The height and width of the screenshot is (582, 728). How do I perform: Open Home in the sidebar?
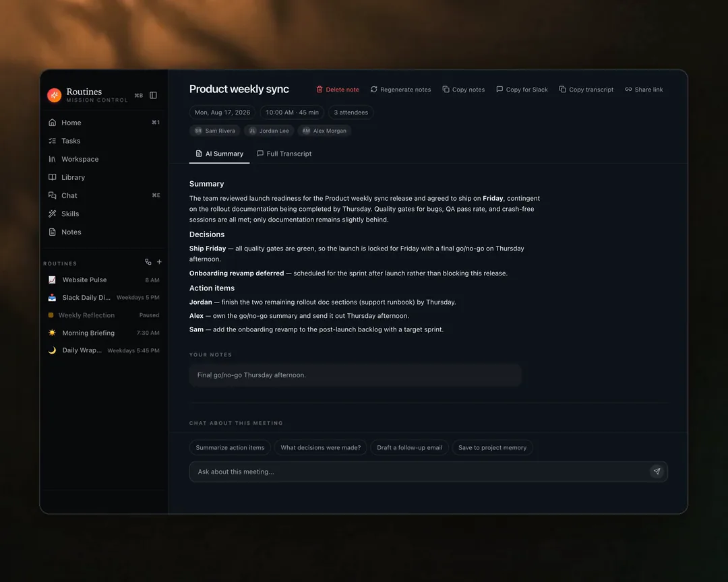pyautogui.click(x=104, y=123)
